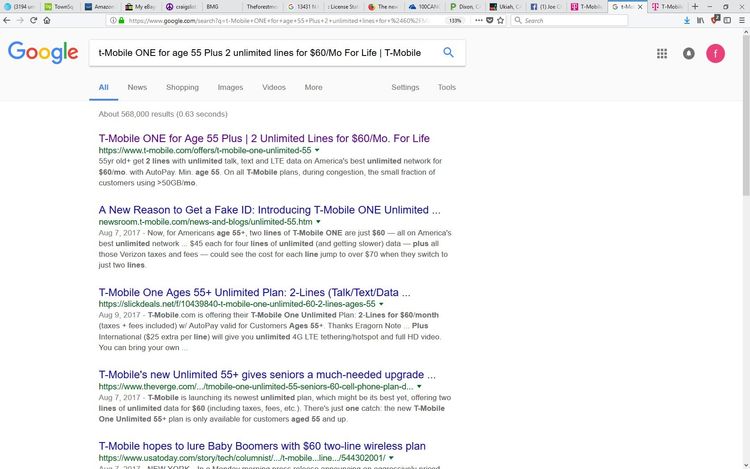Image resolution: width=750 pixels, height=469 pixels.
Task: Switch to the BMG tab
Action: tap(222, 7)
